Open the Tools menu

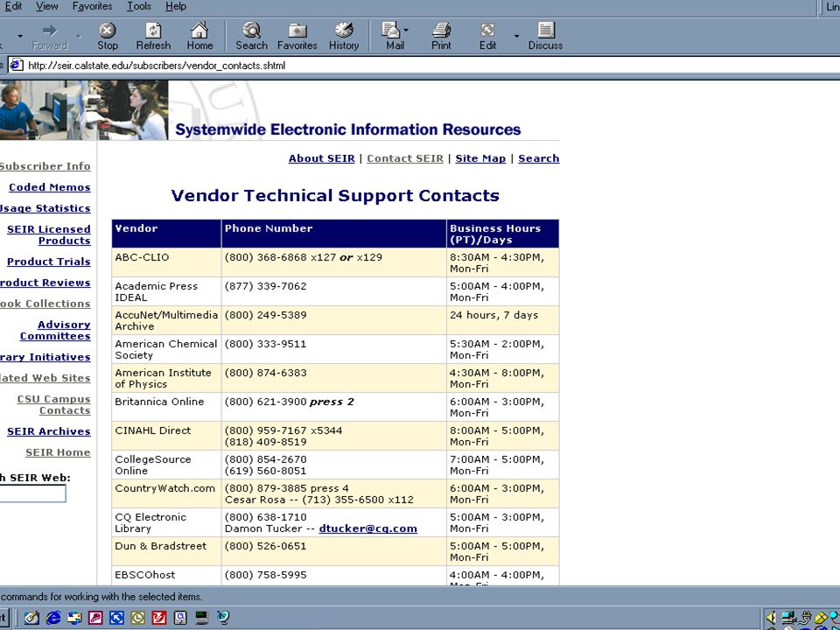pyautogui.click(x=139, y=6)
